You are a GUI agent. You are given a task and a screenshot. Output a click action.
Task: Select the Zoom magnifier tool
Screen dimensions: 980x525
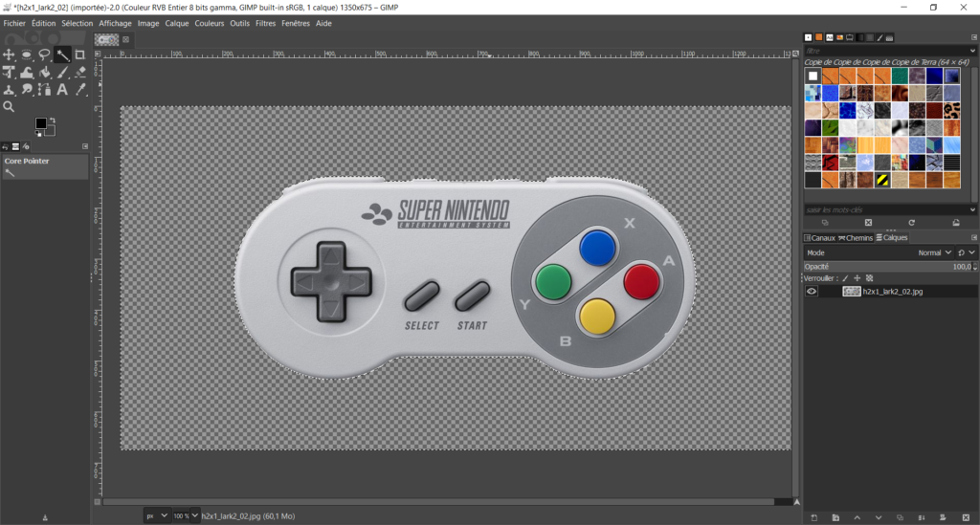9,107
